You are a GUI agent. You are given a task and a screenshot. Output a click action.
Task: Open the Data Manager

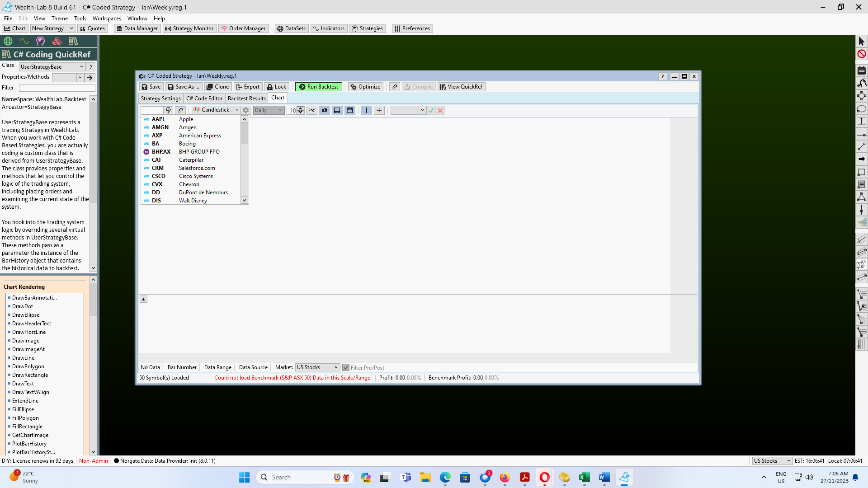137,28
